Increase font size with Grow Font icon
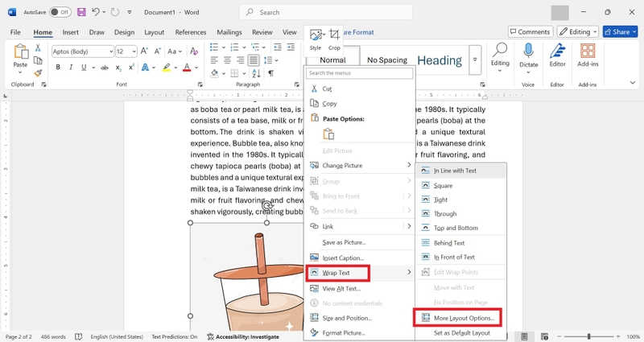Screen dimensions: 644x342 144,52
